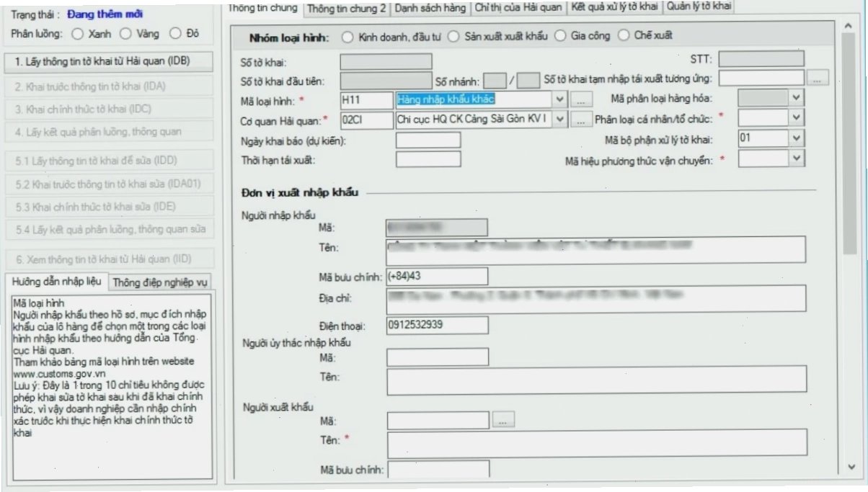868x492 pixels.
Task: Click Lấy thông tin tờ khai từ Hải quan (IDB)
Action: point(109,61)
